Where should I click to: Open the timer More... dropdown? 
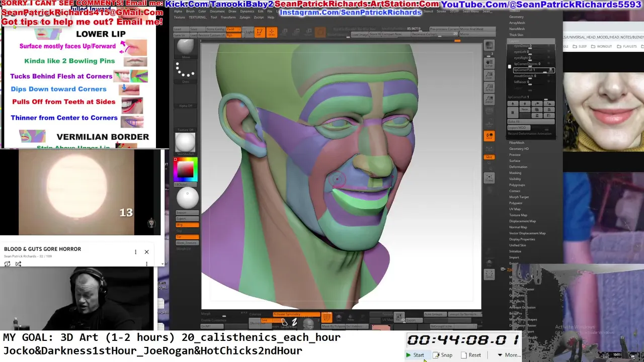coord(509,355)
